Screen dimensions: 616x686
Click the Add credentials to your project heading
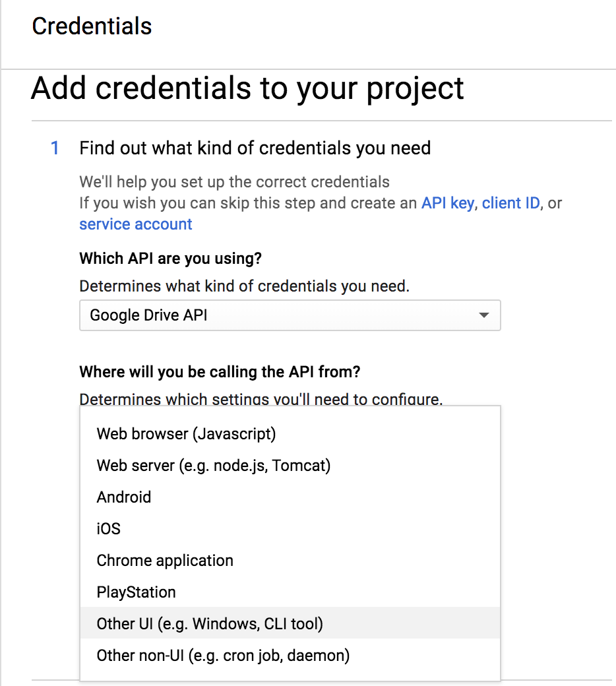click(247, 89)
